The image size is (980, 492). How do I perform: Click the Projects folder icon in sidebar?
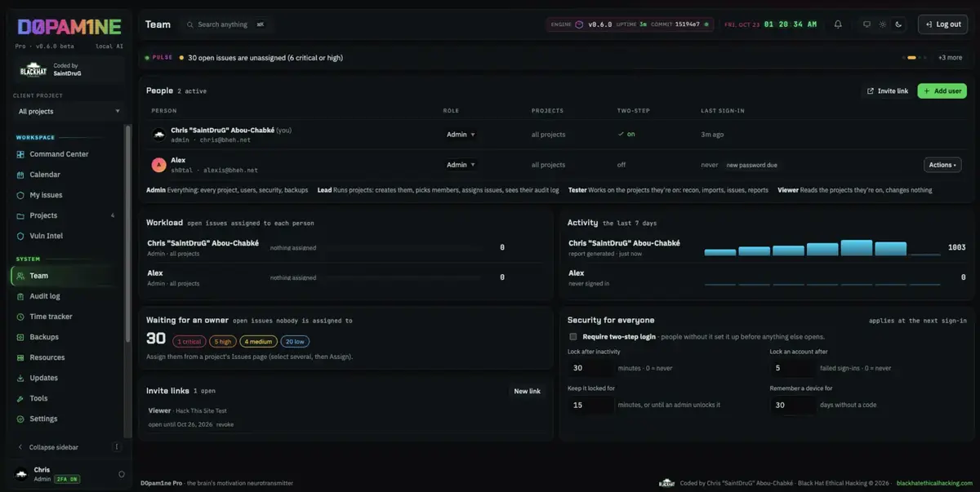click(21, 215)
